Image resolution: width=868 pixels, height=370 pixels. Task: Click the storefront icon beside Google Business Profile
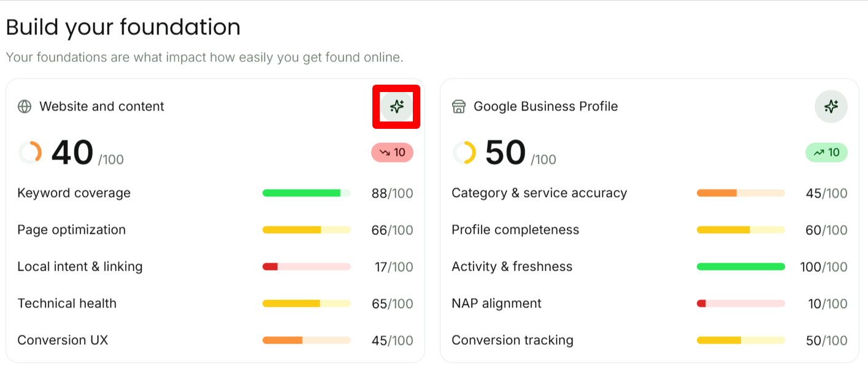click(x=459, y=107)
